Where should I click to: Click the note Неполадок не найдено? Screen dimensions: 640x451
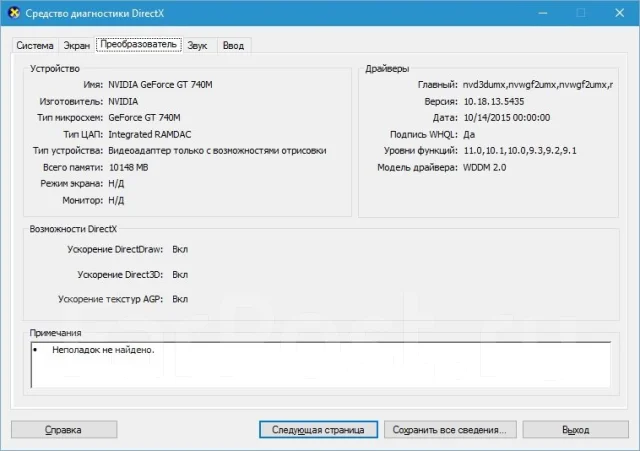103,350
